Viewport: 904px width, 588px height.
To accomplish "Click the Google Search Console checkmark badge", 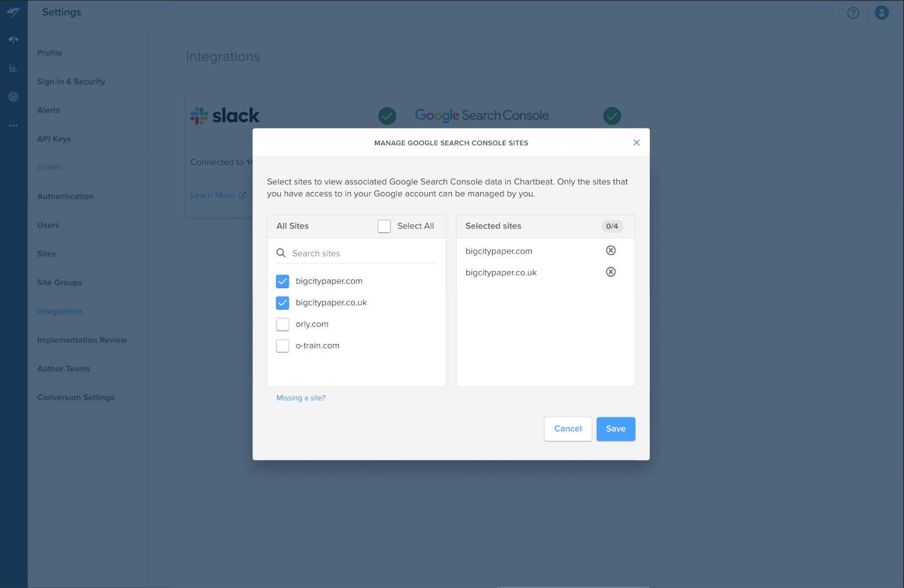I will (x=612, y=116).
